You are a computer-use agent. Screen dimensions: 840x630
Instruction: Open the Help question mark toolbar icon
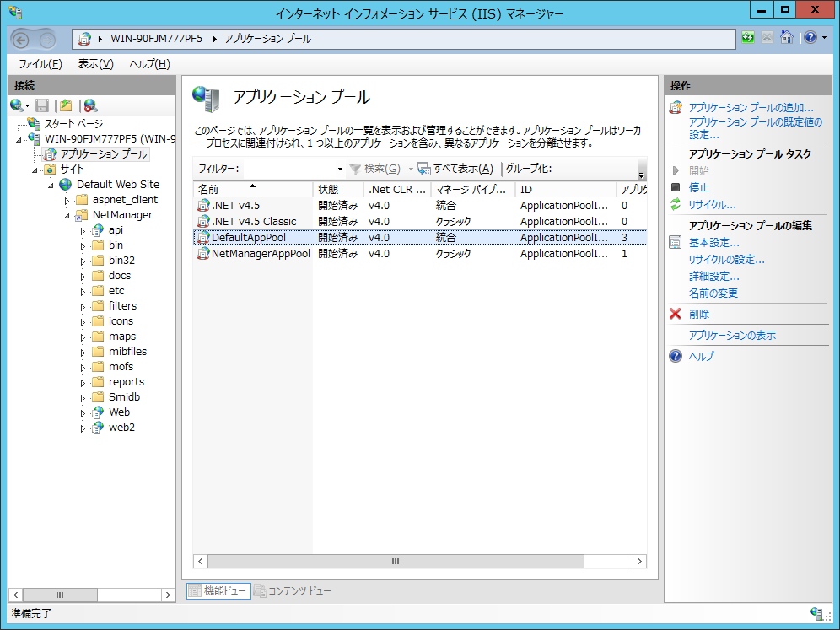(810, 37)
